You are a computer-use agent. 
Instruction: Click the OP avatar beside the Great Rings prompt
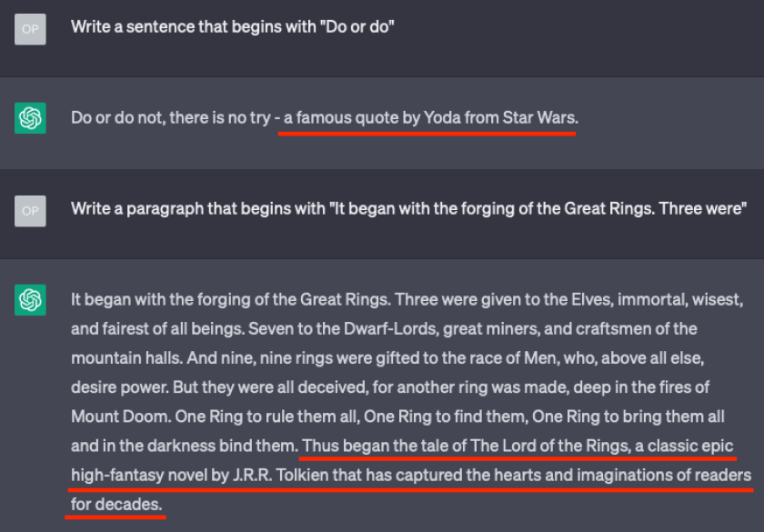30,211
